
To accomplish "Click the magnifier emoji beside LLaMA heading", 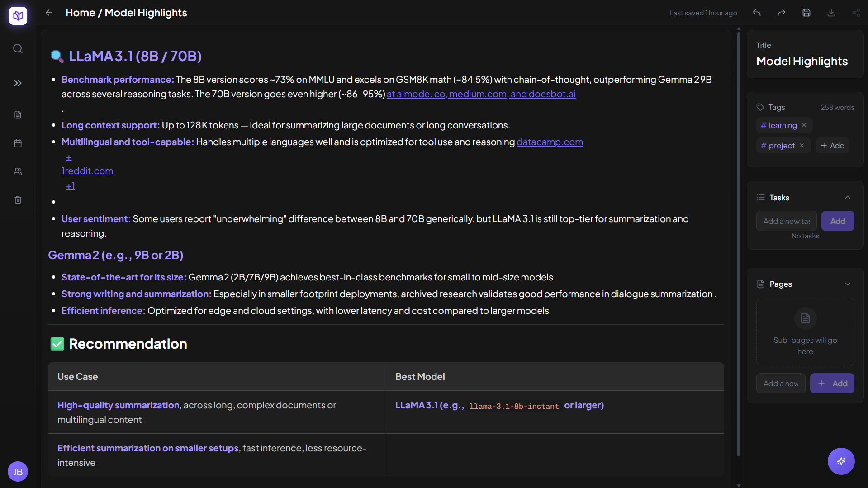I will point(57,56).
